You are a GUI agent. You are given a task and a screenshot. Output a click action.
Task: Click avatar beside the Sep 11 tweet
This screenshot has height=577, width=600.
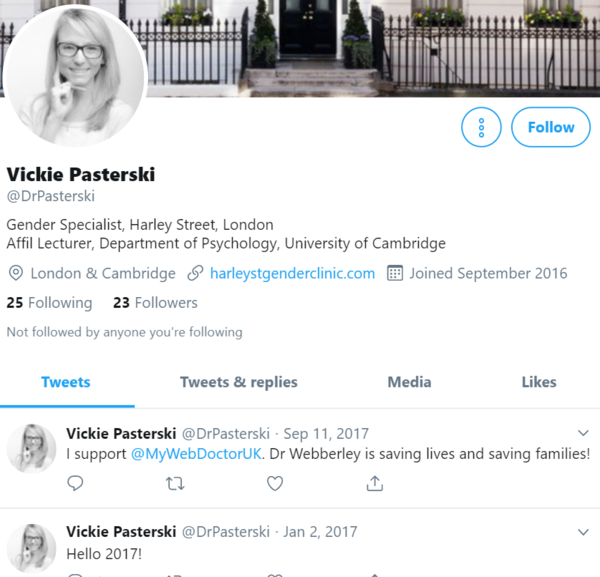click(x=31, y=448)
